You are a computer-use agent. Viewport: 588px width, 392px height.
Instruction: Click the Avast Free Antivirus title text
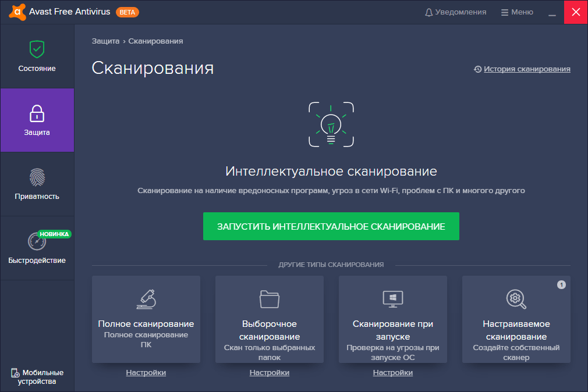(70, 12)
